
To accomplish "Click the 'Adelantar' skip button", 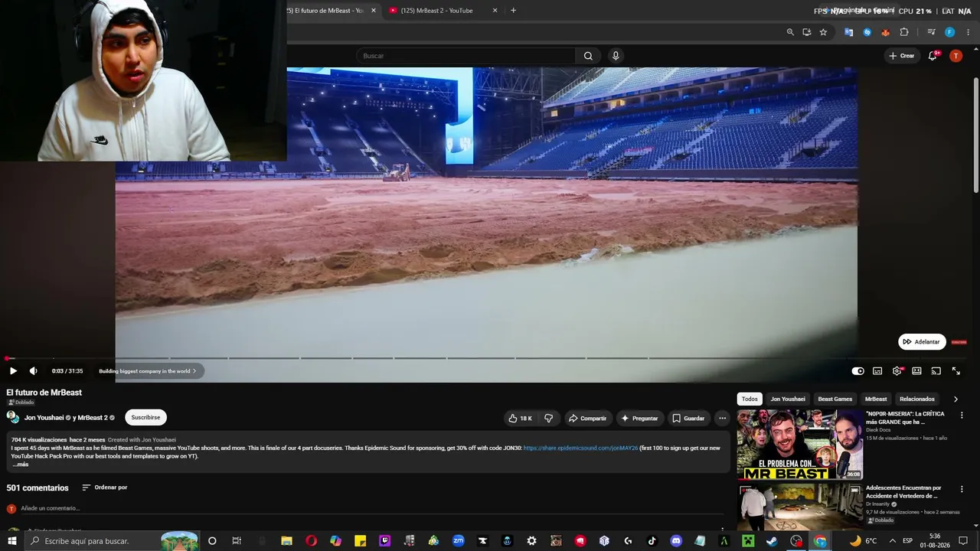I will coord(922,342).
